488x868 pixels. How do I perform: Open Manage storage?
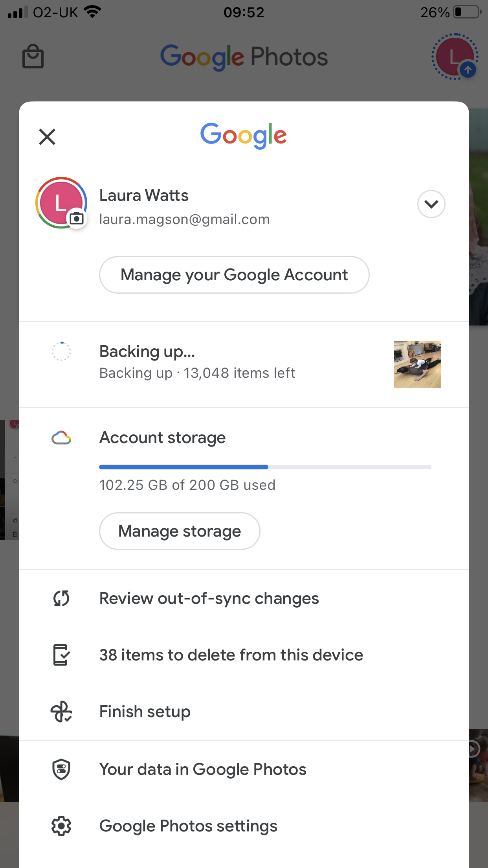pyautogui.click(x=180, y=531)
